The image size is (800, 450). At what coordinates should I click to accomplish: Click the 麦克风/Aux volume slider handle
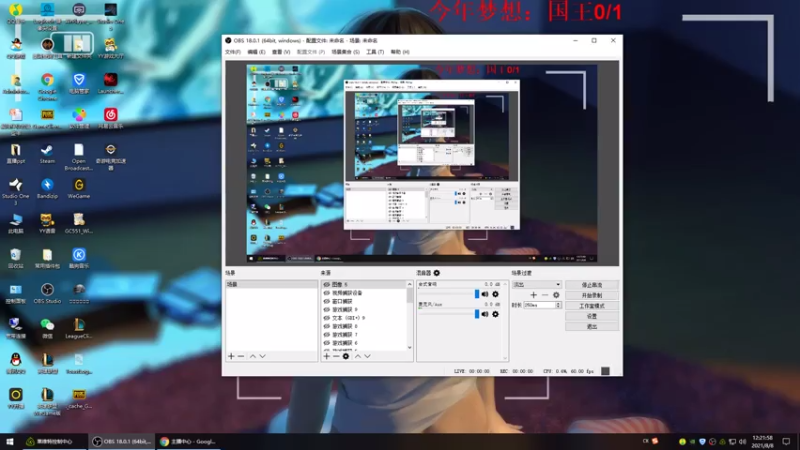[477, 314]
